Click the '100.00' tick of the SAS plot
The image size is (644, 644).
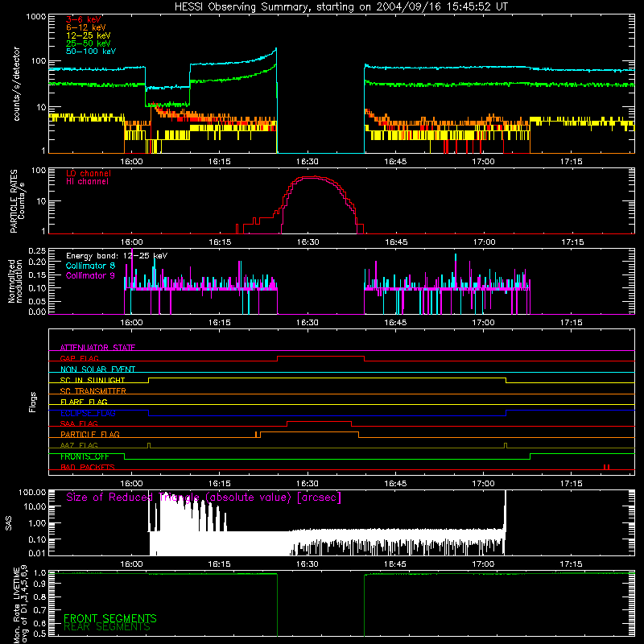32,493
